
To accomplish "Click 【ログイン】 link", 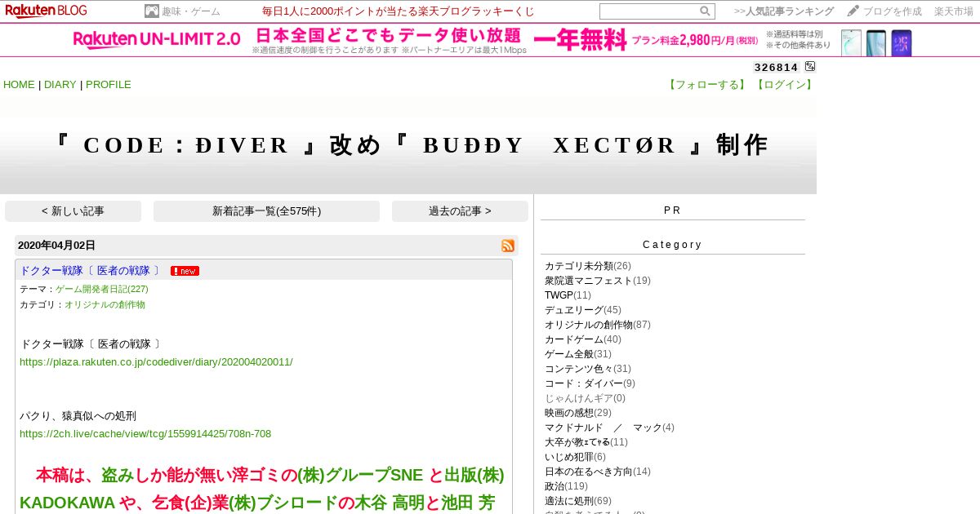I will tap(783, 85).
